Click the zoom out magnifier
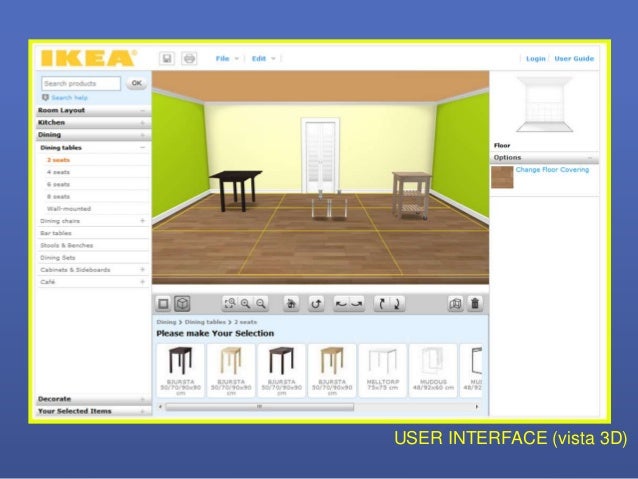 pos(261,304)
